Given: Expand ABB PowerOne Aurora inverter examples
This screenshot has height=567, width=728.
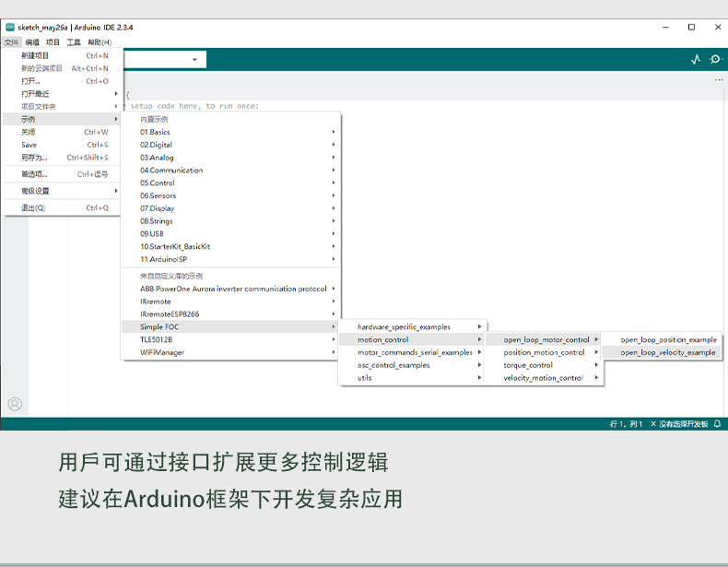Looking at the screenshot, I should click(230, 289).
